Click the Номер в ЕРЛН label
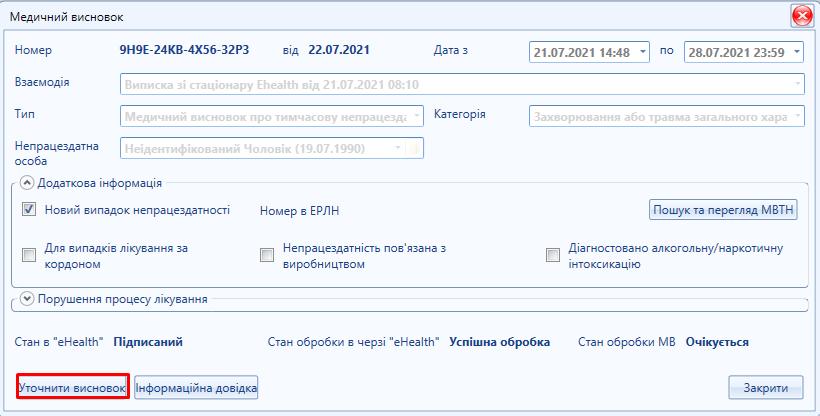This screenshot has width=820, height=416. 300,211
